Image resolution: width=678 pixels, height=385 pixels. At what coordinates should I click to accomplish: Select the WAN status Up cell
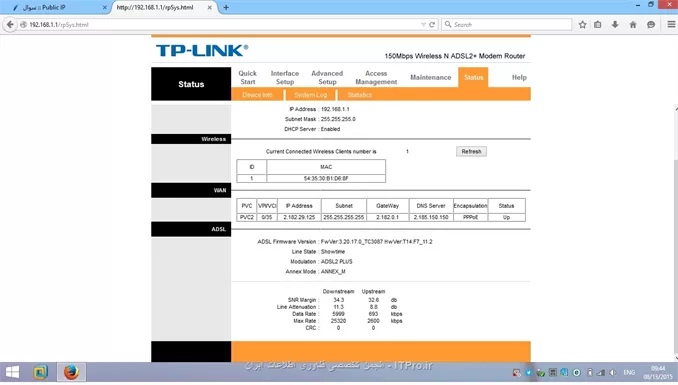[x=506, y=217]
